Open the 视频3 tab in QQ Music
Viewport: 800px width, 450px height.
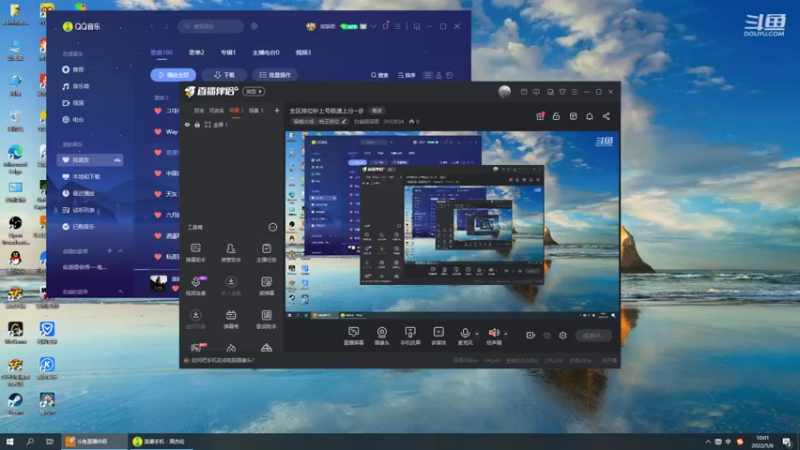[303, 52]
